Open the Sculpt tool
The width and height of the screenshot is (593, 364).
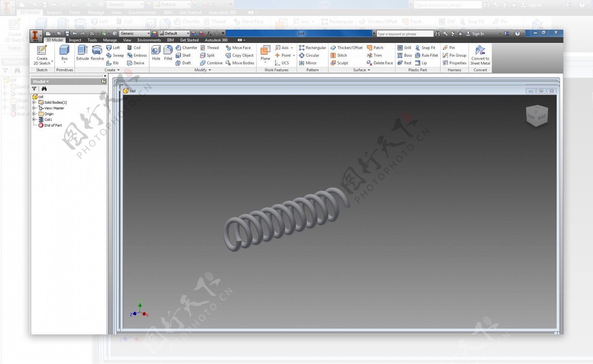339,63
